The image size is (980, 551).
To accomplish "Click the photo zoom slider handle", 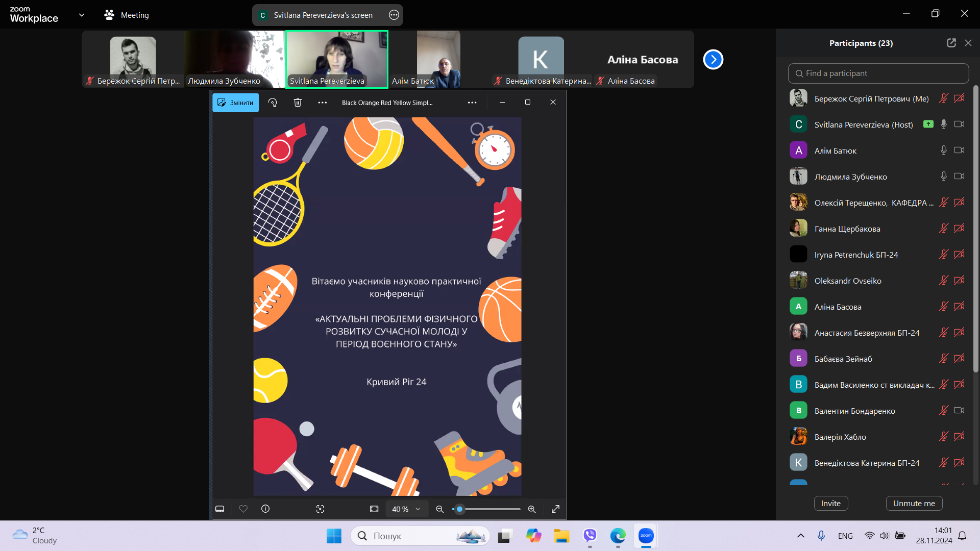I will click(x=459, y=509).
